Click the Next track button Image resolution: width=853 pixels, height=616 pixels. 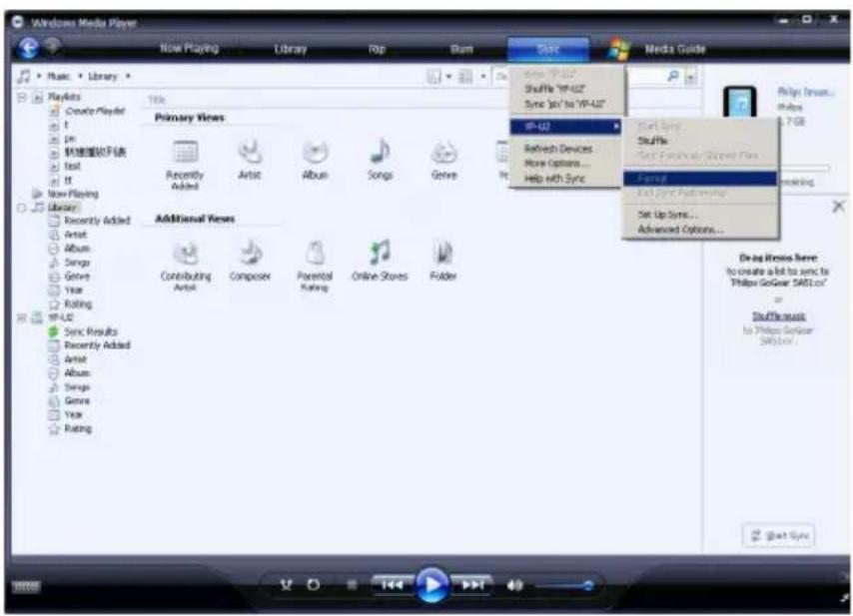pyautogui.click(x=472, y=585)
